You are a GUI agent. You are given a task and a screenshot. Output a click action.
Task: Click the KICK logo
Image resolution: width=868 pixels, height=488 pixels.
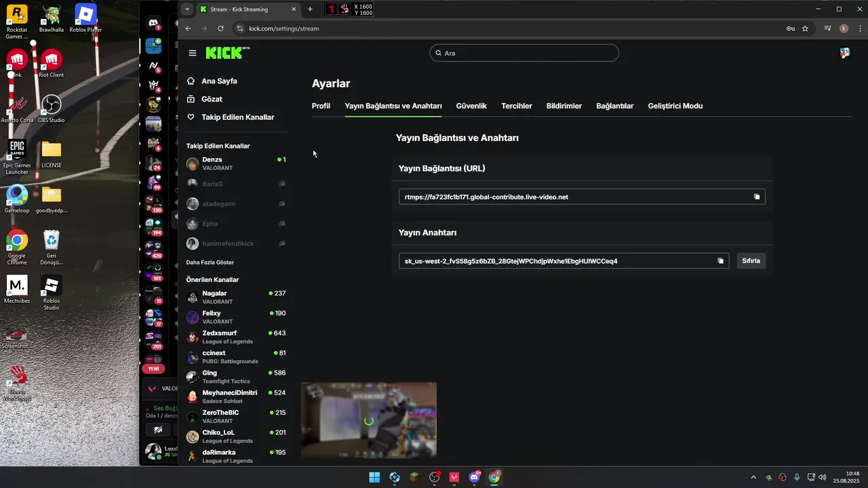pos(228,53)
